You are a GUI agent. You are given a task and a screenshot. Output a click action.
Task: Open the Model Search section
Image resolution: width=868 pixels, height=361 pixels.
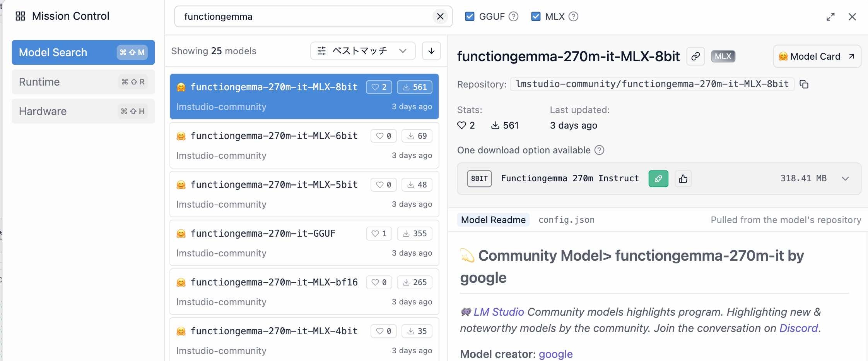pyautogui.click(x=83, y=52)
